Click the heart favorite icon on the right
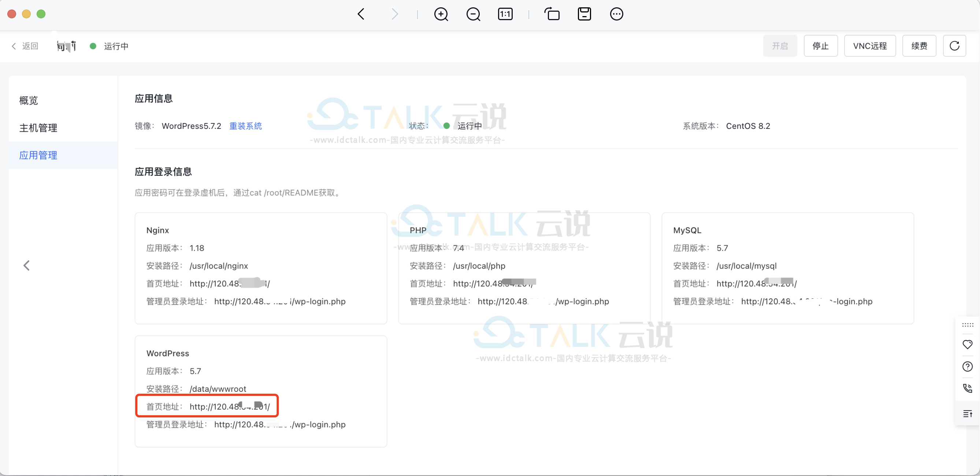Image resolution: width=980 pixels, height=476 pixels. click(968, 344)
